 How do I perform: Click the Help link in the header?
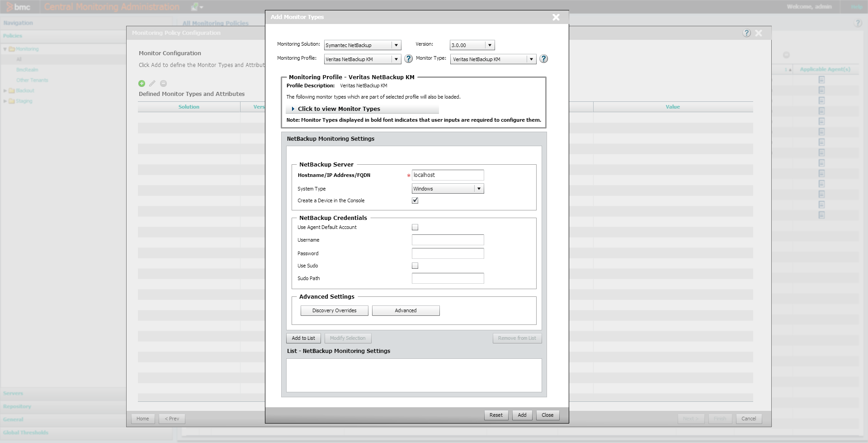tap(857, 7)
